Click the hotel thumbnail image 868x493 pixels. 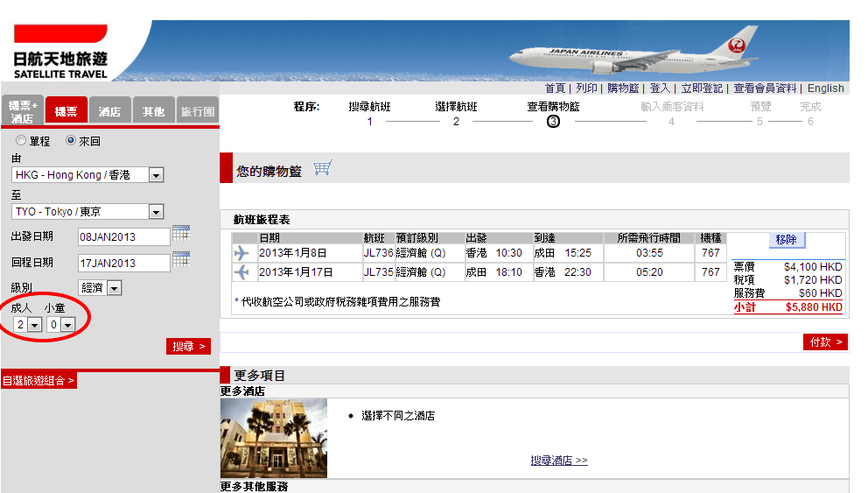[x=274, y=438]
